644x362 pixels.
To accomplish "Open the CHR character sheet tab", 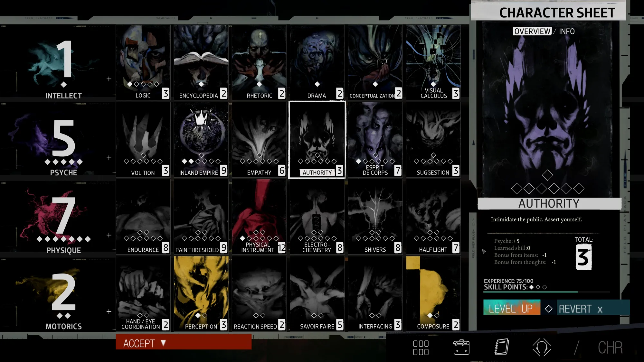I will point(610,348).
